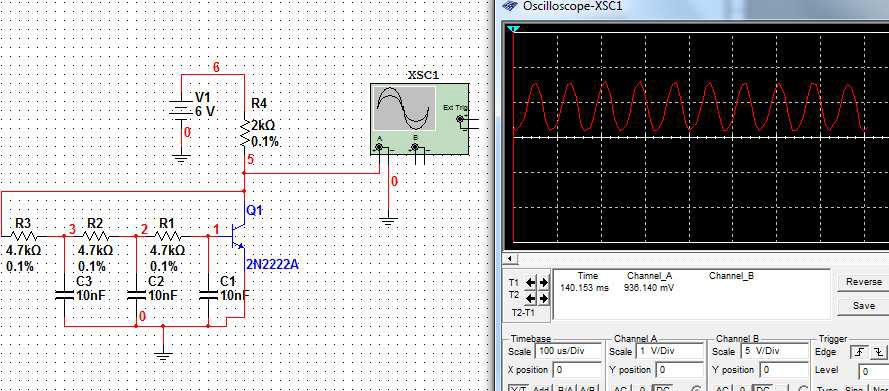Click channel B terminal on XSC1
This screenshot has height=391, width=889.
point(415,147)
